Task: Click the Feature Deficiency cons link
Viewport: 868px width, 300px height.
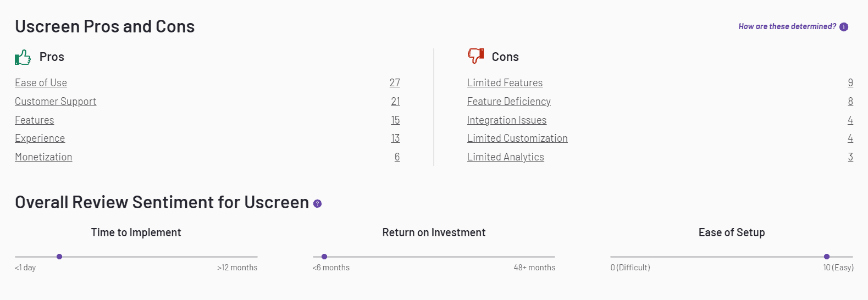Action: (508, 102)
